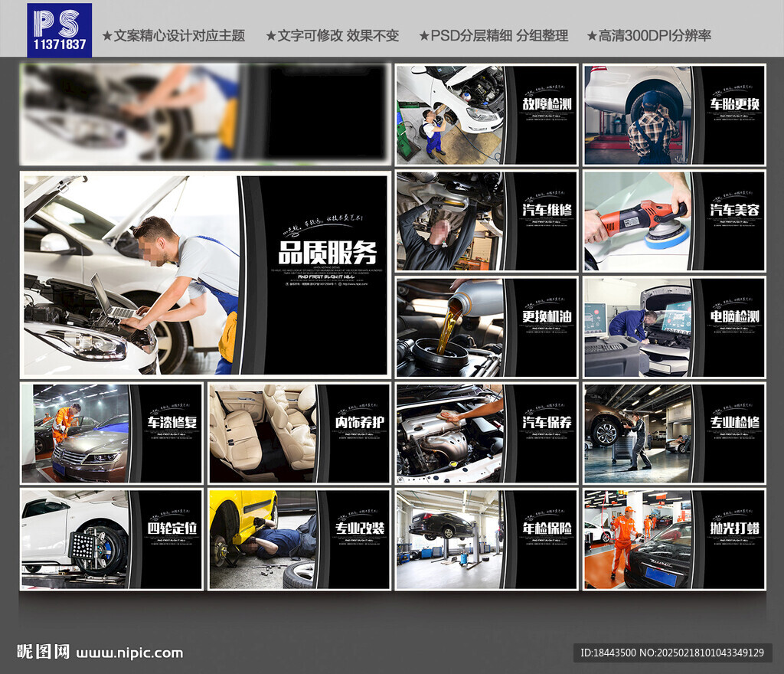Open the blurred banner preview thumbnail
The height and width of the screenshot is (674, 784).
point(205,113)
